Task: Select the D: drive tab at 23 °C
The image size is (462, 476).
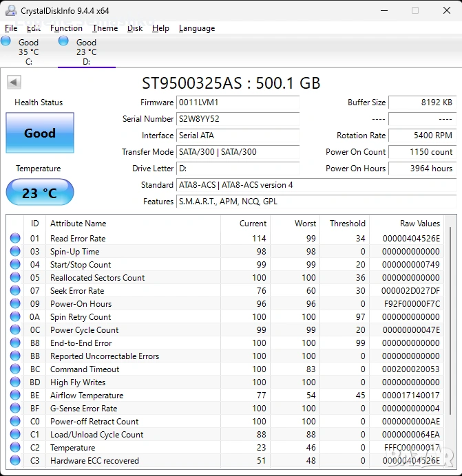Action: click(85, 52)
